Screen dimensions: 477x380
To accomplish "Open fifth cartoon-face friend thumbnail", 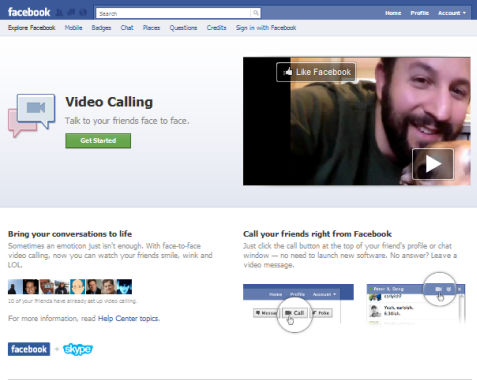I will [x=78, y=287].
